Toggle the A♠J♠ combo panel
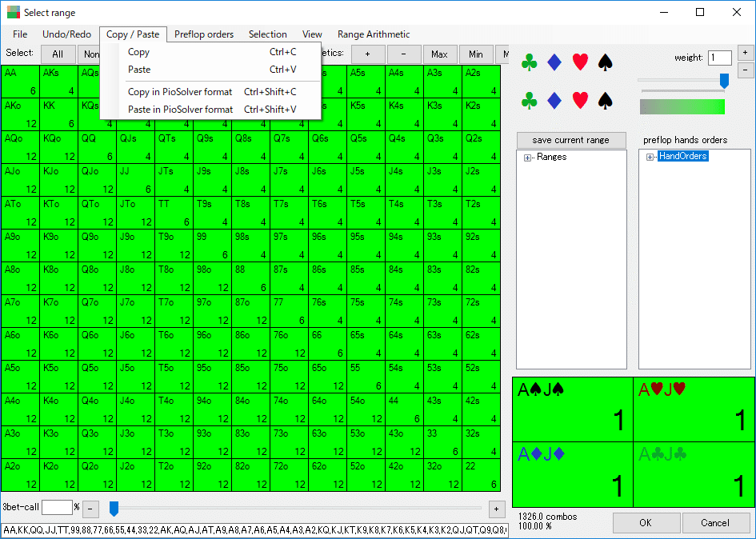756x539 pixels. 572,409
